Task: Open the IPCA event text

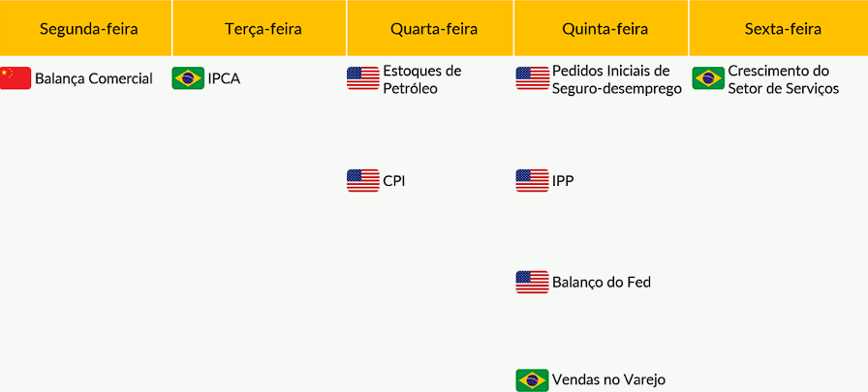Action: click(224, 78)
